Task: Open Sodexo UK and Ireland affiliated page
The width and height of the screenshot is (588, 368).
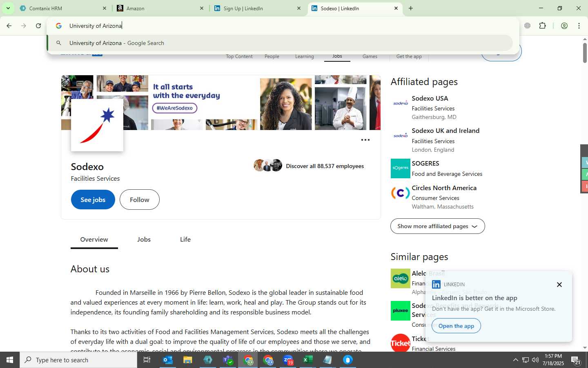Action: pos(445,130)
